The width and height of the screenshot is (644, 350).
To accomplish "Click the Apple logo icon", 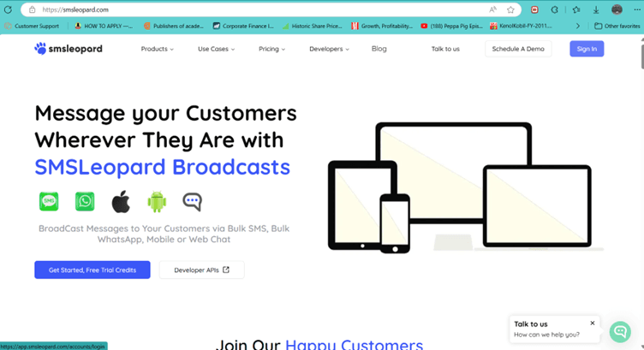I will pos(121,202).
